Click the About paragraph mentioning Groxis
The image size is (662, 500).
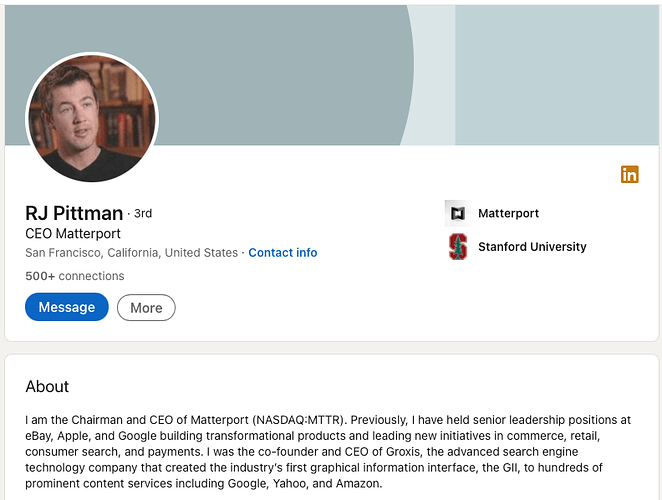pos(328,451)
